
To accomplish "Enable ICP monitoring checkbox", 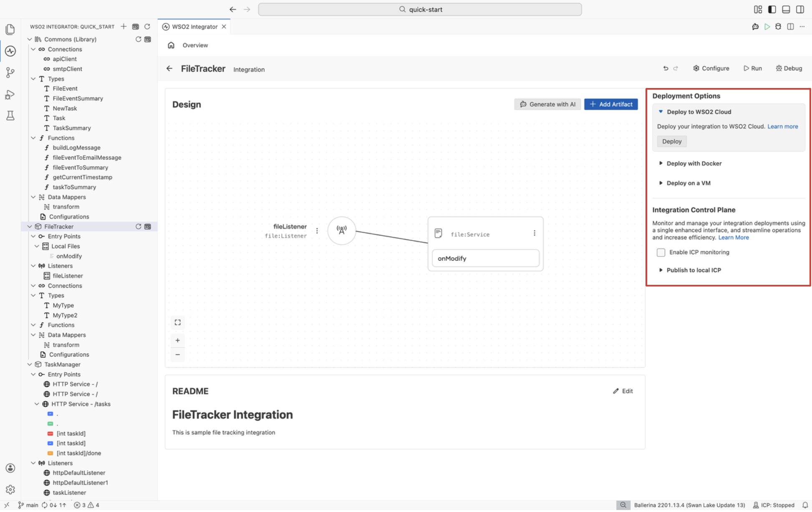I will pyautogui.click(x=661, y=253).
